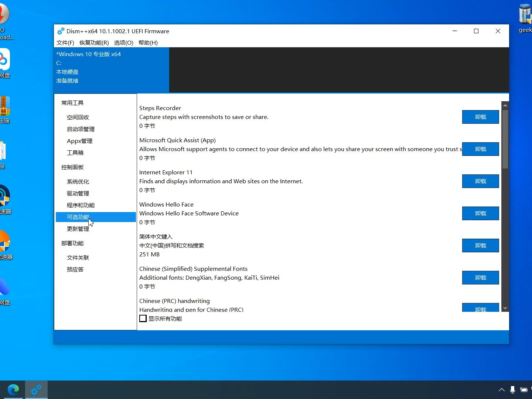Screen dimensions: 532x399
Task: Click the Microsoft Quick Assist (App) entry
Action: pyautogui.click(x=177, y=140)
